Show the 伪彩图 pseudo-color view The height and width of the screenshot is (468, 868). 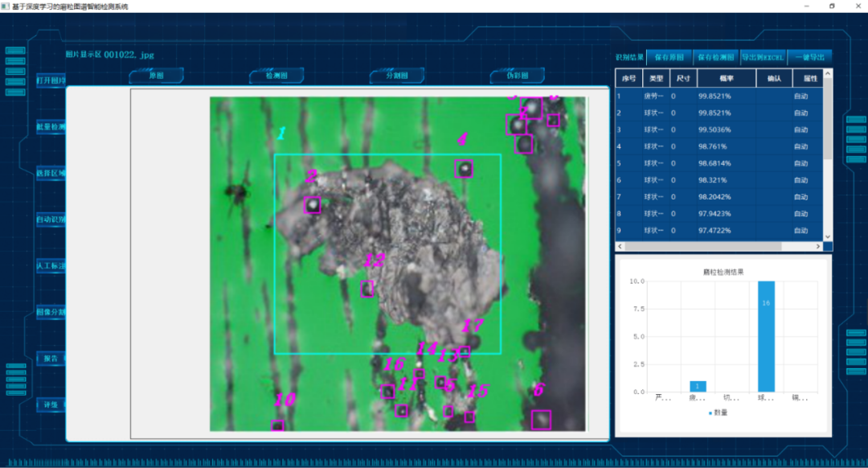518,76
